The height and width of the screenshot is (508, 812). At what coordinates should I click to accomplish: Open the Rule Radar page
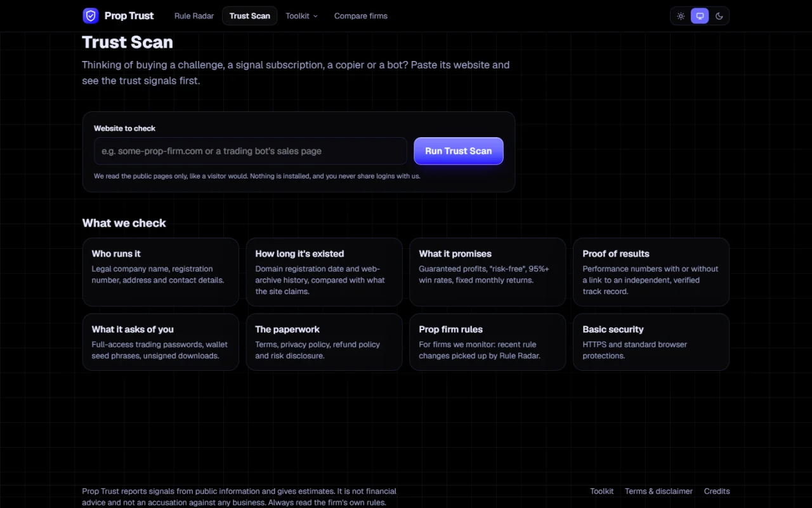click(194, 16)
